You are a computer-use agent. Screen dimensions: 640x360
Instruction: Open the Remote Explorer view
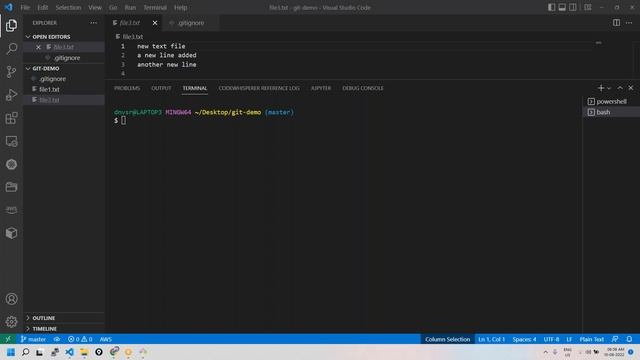tap(11, 142)
